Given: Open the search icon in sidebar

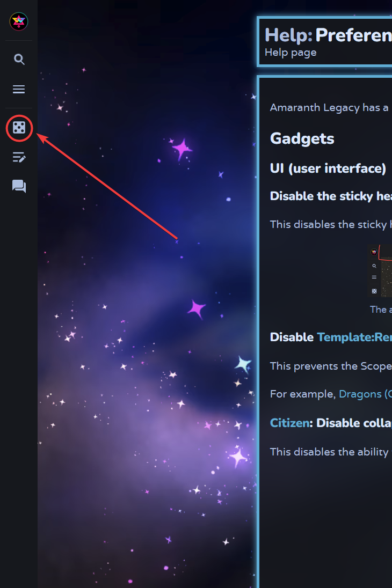Looking at the screenshot, I should (x=19, y=60).
